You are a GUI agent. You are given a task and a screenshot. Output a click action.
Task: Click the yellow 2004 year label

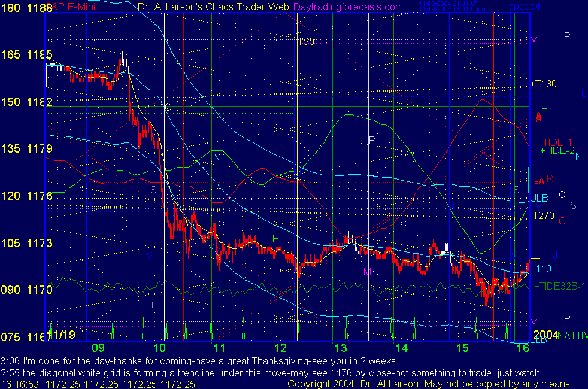545,335
